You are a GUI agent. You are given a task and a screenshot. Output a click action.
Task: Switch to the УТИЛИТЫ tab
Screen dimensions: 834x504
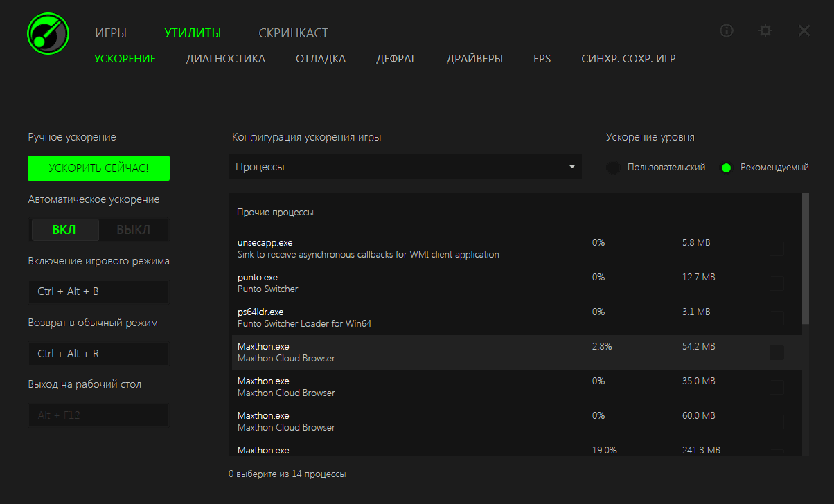(x=193, y=33)
